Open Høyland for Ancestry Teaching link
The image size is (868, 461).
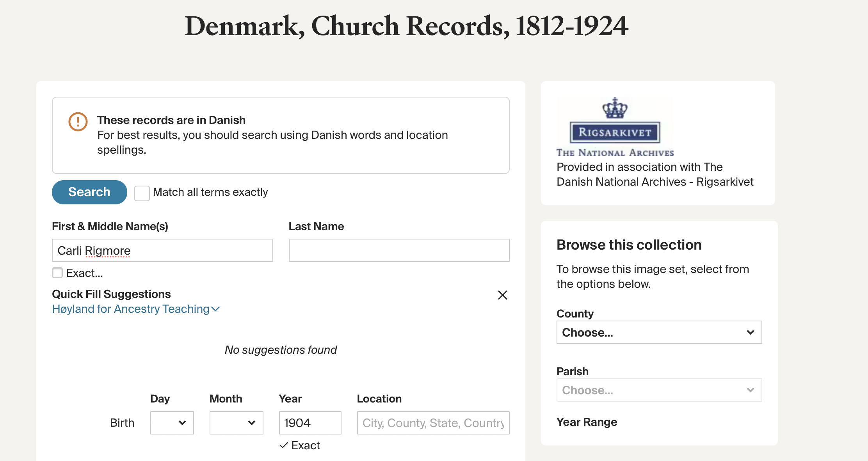(x=131, y=309)
